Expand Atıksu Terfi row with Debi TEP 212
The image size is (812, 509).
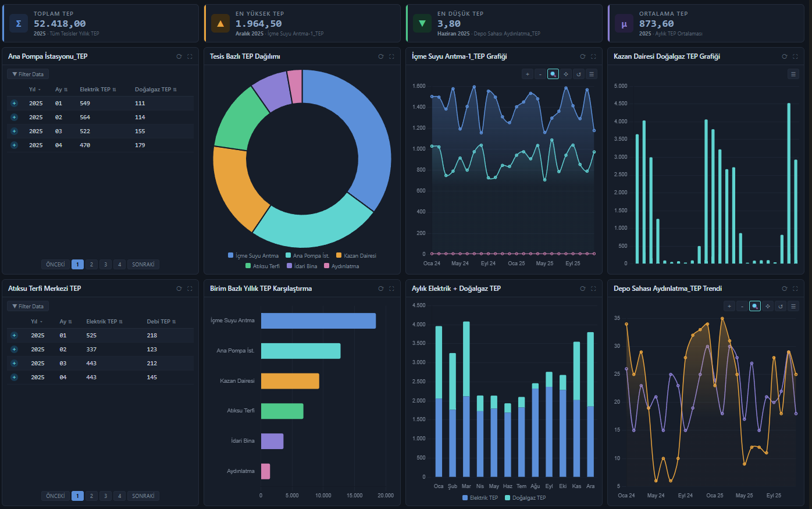coord(14,364)
